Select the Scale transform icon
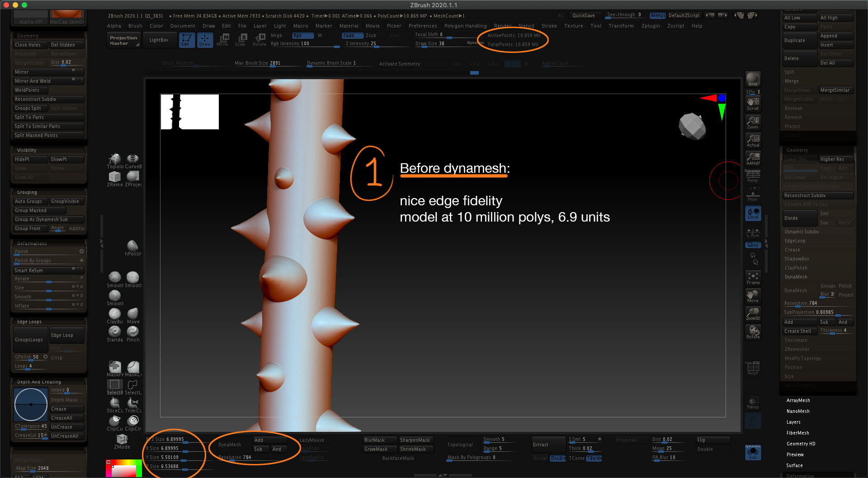 tap(241, 39)
